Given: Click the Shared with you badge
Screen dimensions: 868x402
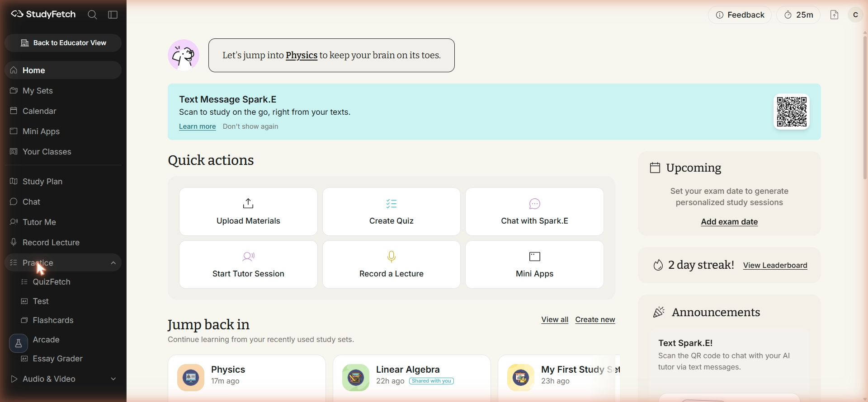Looking at the screenshot, I should point(432,381).
